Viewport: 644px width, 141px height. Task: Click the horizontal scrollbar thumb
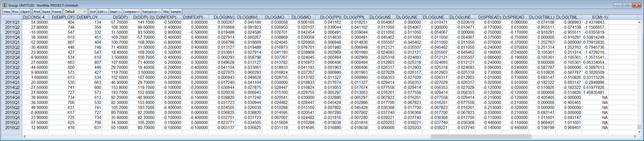click(x=481, y=137)
